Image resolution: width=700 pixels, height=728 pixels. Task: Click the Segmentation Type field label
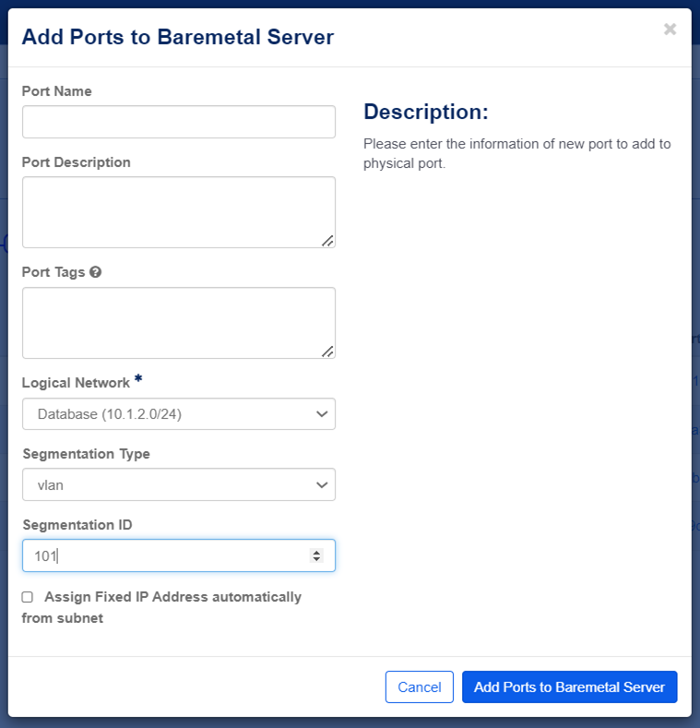pyautogui.click(x=86, y=454)
